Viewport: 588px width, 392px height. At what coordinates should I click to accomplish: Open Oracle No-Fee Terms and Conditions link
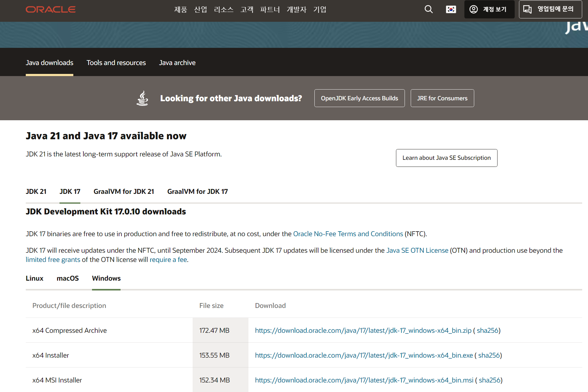348,234
